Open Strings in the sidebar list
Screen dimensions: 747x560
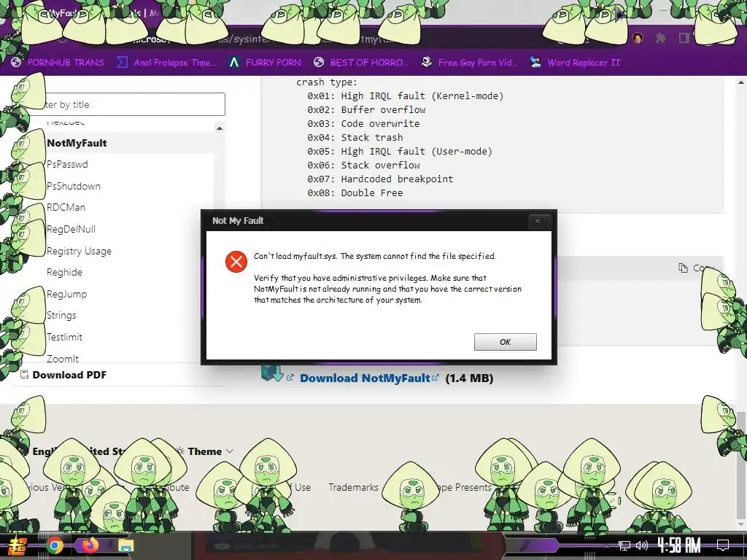coord(61,315)
